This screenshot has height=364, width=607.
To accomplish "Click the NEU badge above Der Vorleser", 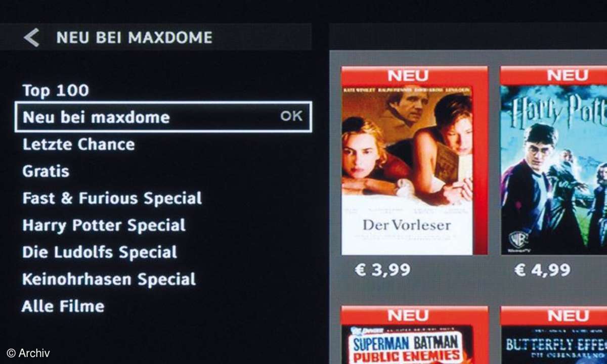I will click(x=408, y=76).
